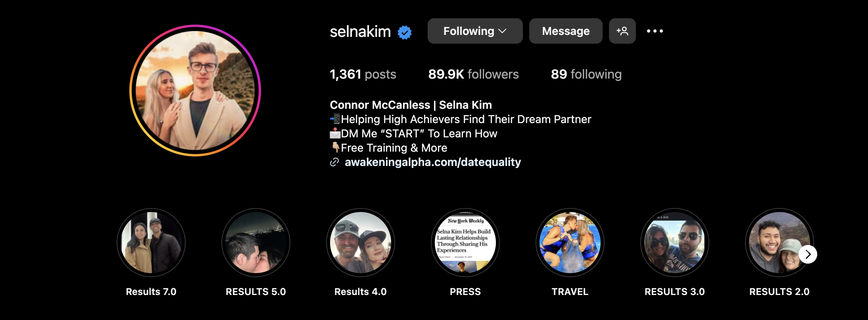Image resolution: width=868 pixels, height=320 pixels.
Task: Expand the Following dropdown button
Action: (475, 31)
